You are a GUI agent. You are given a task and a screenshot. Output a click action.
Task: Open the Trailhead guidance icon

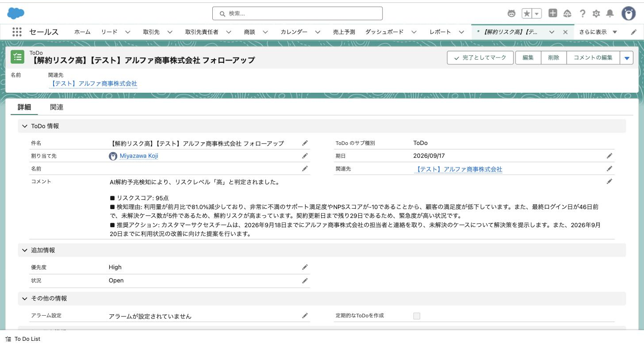tap(567, 14)
